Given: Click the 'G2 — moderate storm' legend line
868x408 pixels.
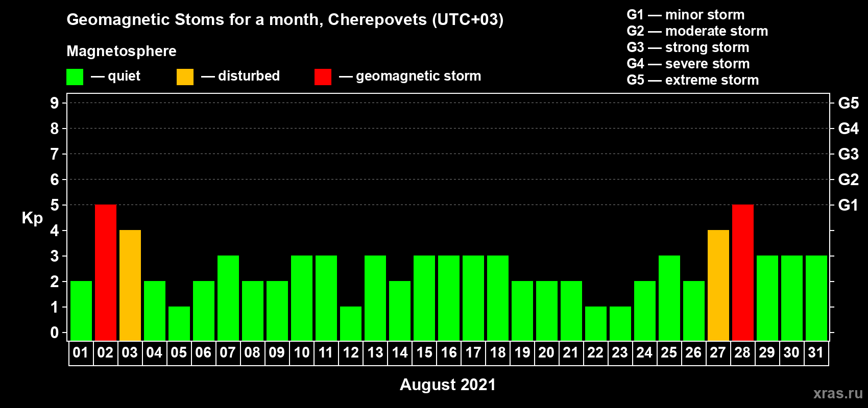Looking at the screenshot, I should tap(697, 31).
